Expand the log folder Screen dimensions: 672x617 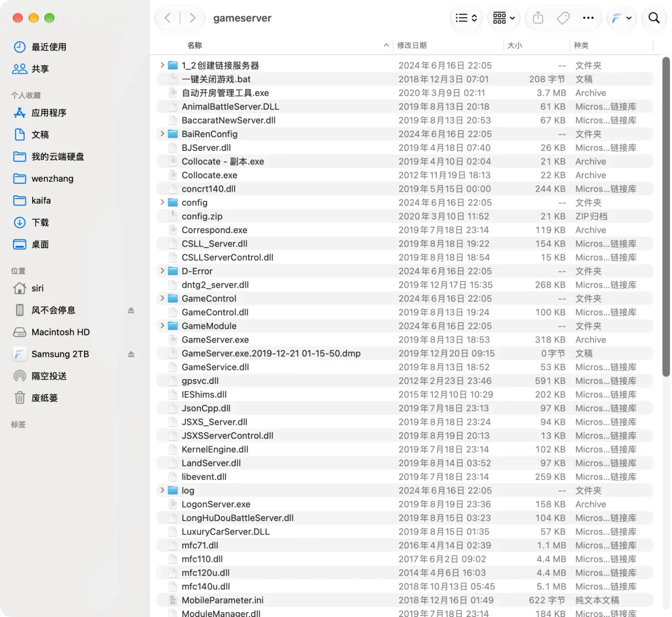[162, 490]
